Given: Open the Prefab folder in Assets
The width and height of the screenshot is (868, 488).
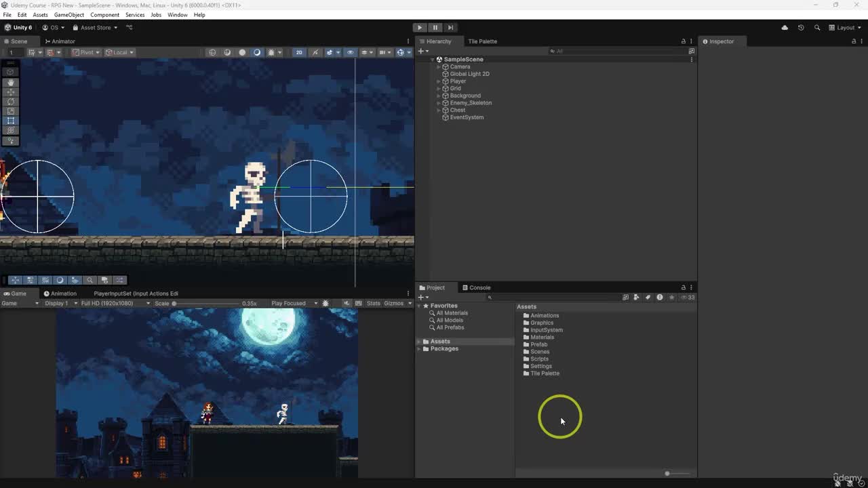Looking at the screenshot, I should click(x=538, y=345).
